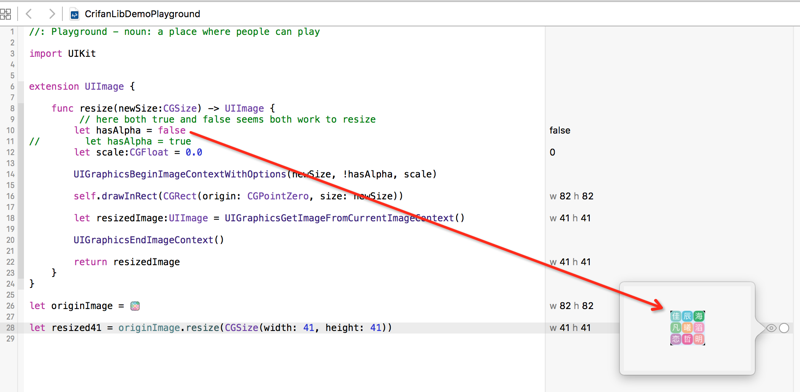Image resolution: width=800 pixels, height=392 pixels.
Task: Click "extension UIImage {" line
Action: (82, 87)
